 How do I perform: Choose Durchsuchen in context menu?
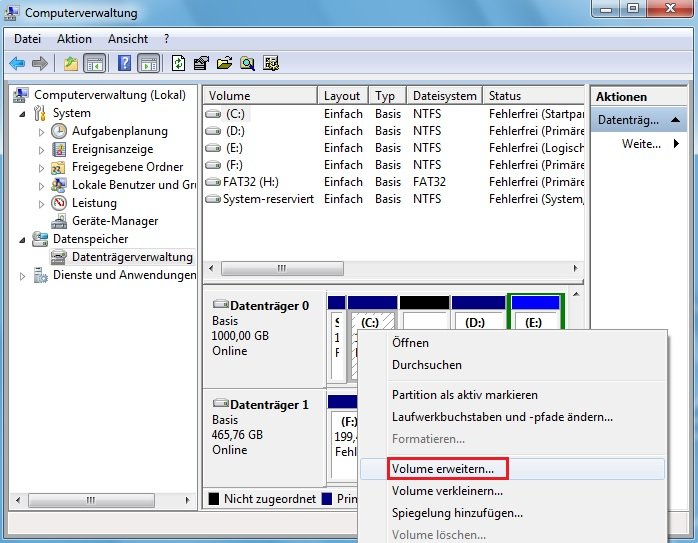click(512, 365)
